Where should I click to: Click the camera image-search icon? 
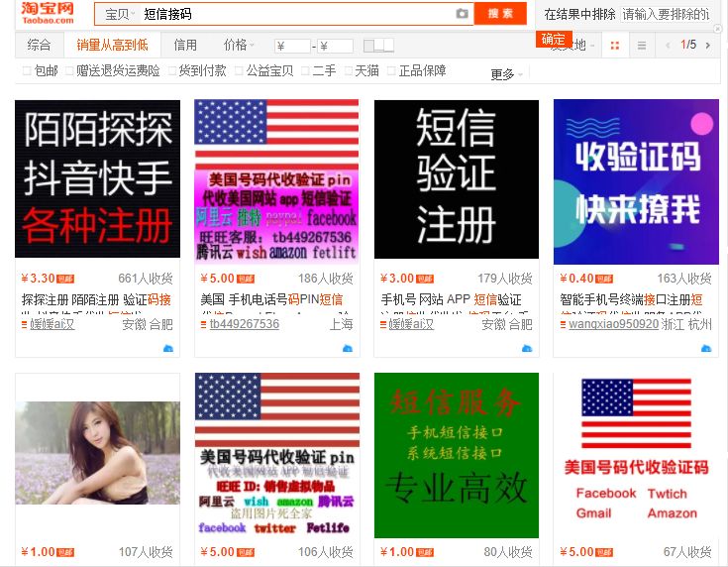coord(462,14)
